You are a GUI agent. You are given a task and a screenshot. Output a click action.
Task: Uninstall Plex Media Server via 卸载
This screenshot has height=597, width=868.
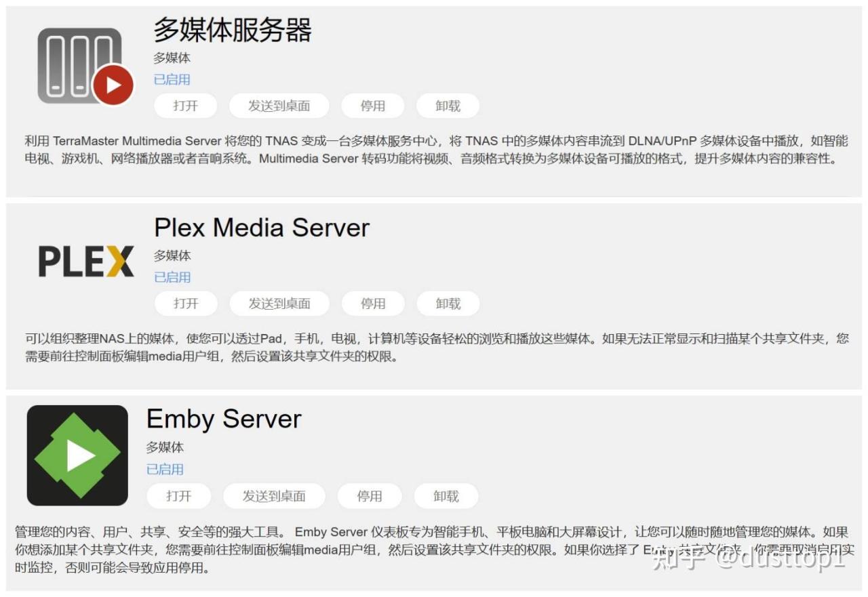click(x=448, y=304)
